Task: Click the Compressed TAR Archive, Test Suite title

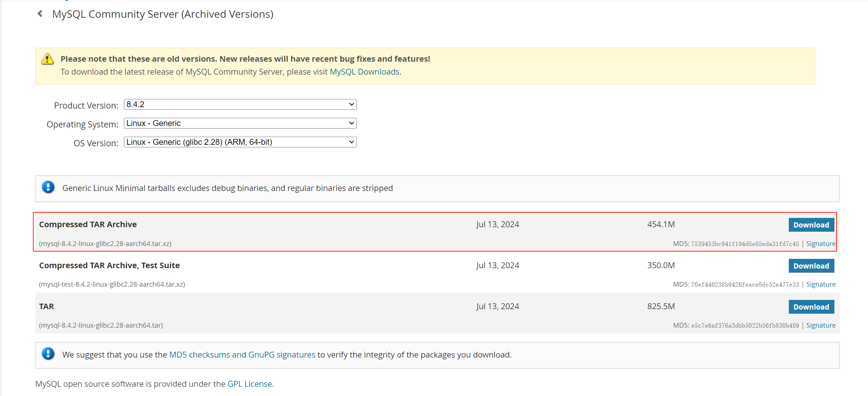Action: 109,265
